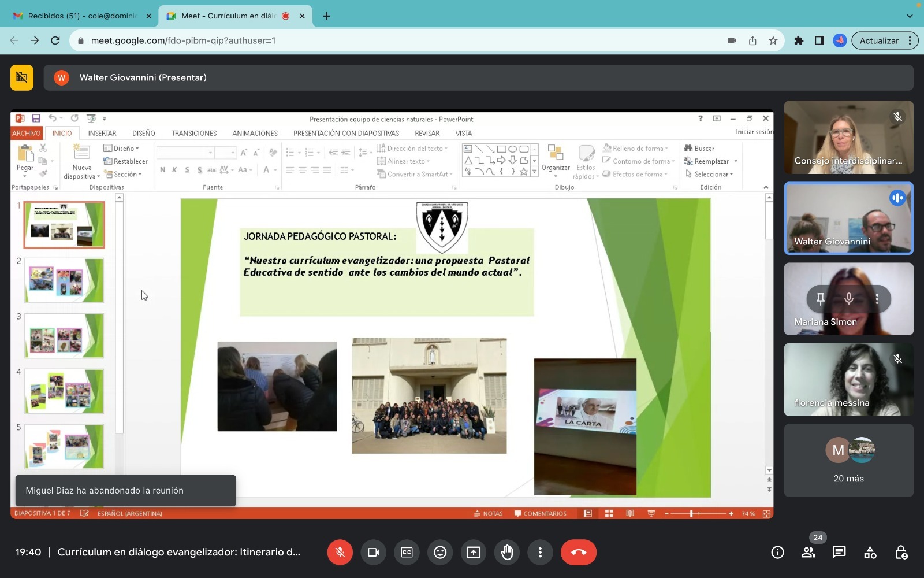The image size is (924, 578).
Task: Click the present screen button
Action: pyautogui.click(x=474, y=552)
